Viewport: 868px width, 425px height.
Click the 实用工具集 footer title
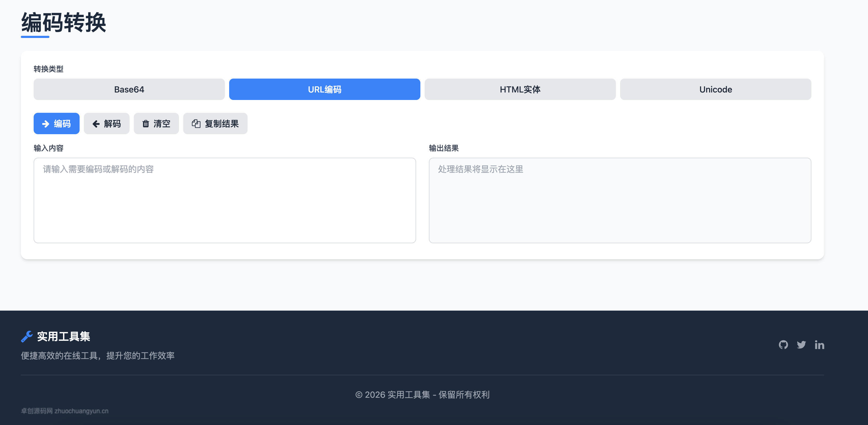pyautogui.click(x=63, y=336)
